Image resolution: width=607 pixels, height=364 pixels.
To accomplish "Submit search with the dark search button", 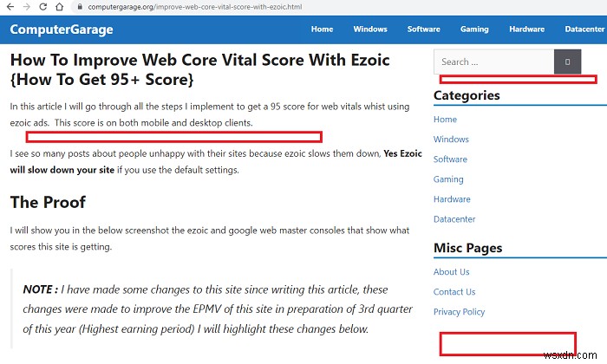I will point(567,62).
